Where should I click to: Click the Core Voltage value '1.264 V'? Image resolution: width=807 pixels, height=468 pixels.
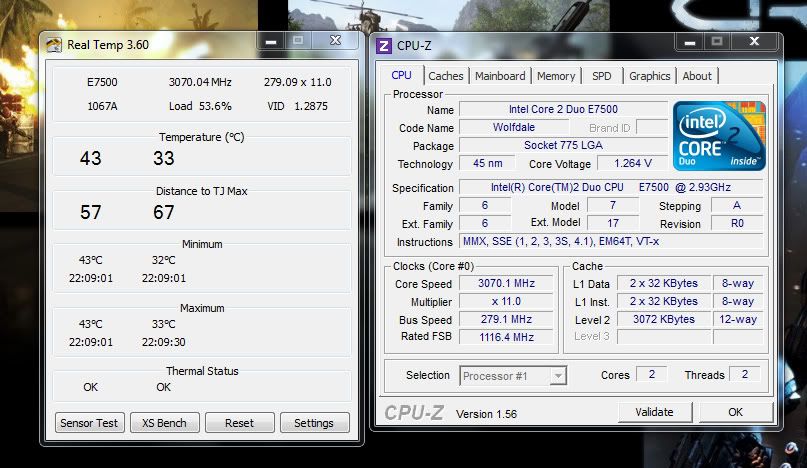(x=633, y=163)
